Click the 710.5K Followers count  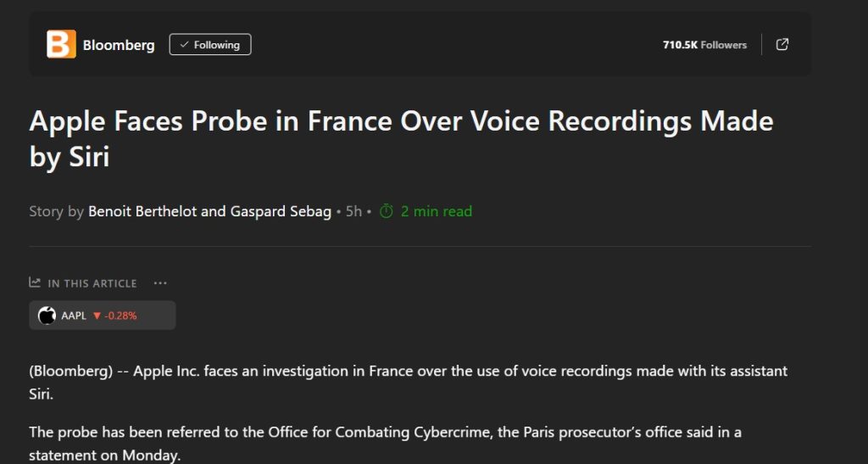click(x=704, y=45)
